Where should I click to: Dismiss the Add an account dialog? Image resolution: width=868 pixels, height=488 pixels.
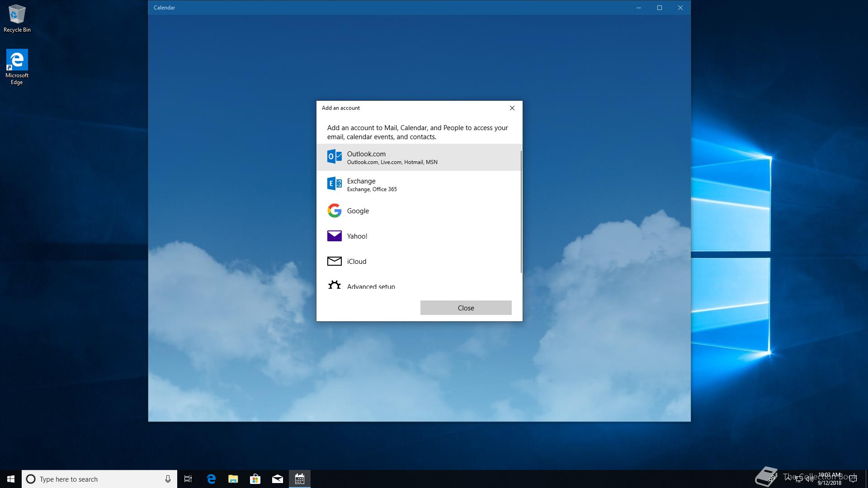click(x=512, y=108)
